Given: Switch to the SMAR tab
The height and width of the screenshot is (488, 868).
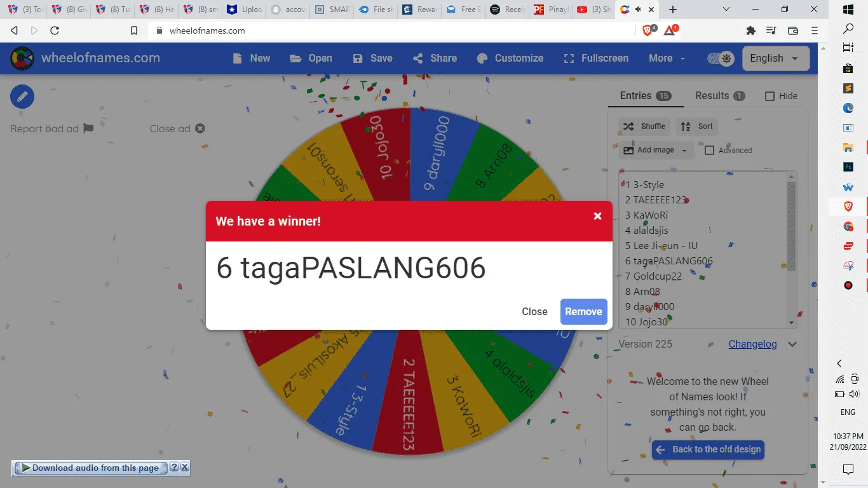Looking at the screenshot, I should (x=332, y=10).
